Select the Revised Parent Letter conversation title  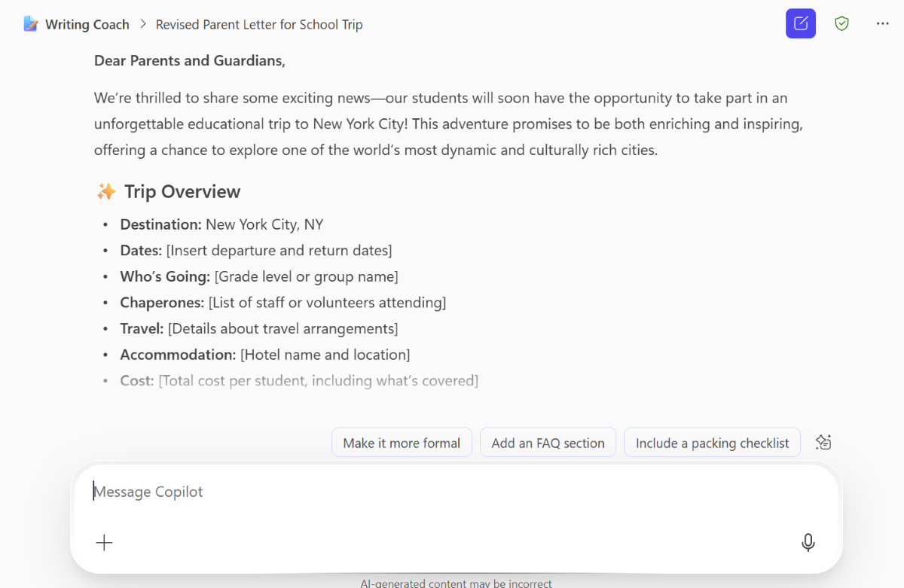(259, 23)
